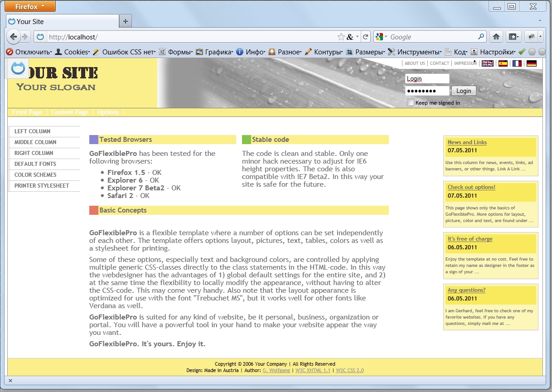Open the W3C XHTML 1.1 validation link
552x392 pixels.
tap(313, 370)
